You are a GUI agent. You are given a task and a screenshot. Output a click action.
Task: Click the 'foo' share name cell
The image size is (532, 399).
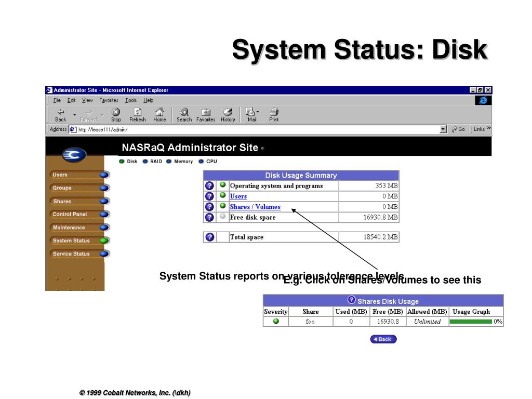coord(311,321)
